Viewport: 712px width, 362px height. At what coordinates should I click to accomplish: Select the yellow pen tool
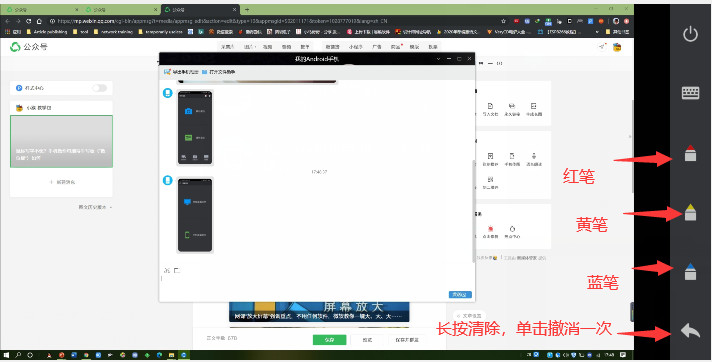coord(690,212)
